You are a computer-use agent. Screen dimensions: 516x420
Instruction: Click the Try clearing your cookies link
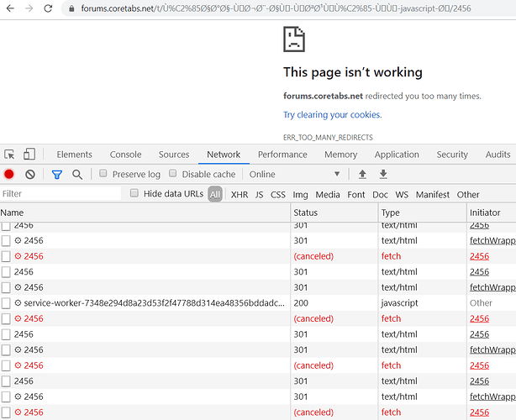[332, 115]
